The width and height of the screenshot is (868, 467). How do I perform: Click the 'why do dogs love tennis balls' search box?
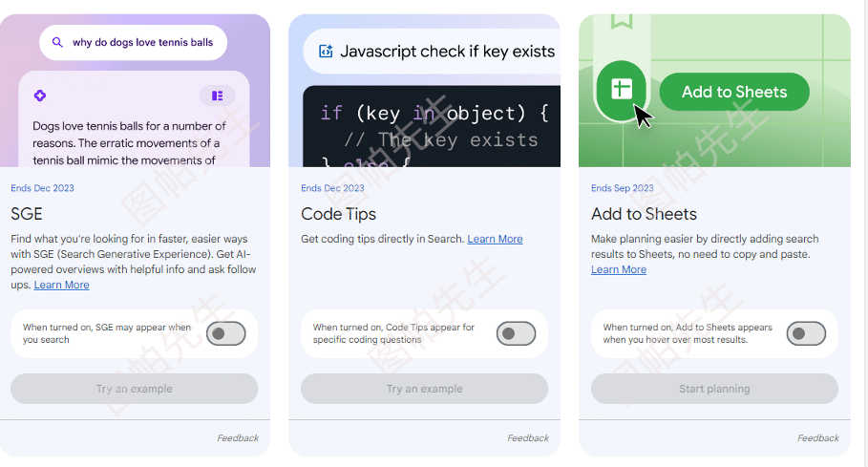tap(133, 43)
